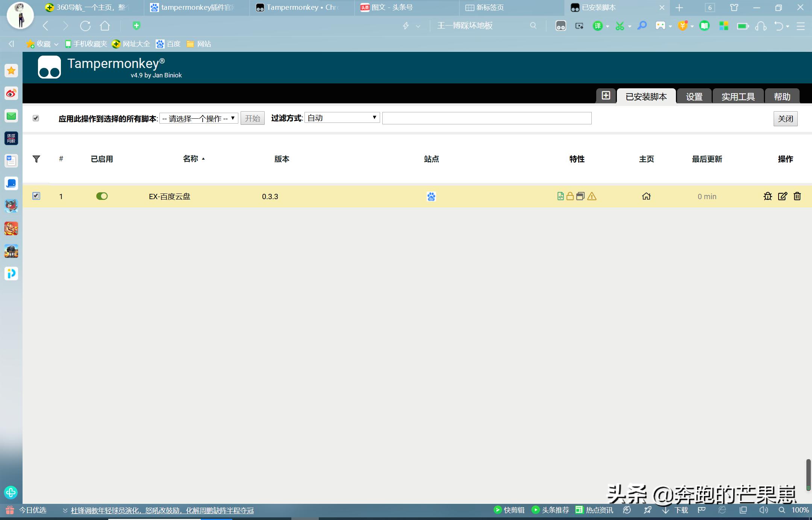Click the Baidu site icon in 站点 column
The image size is (812, 520).
point(431,196)
